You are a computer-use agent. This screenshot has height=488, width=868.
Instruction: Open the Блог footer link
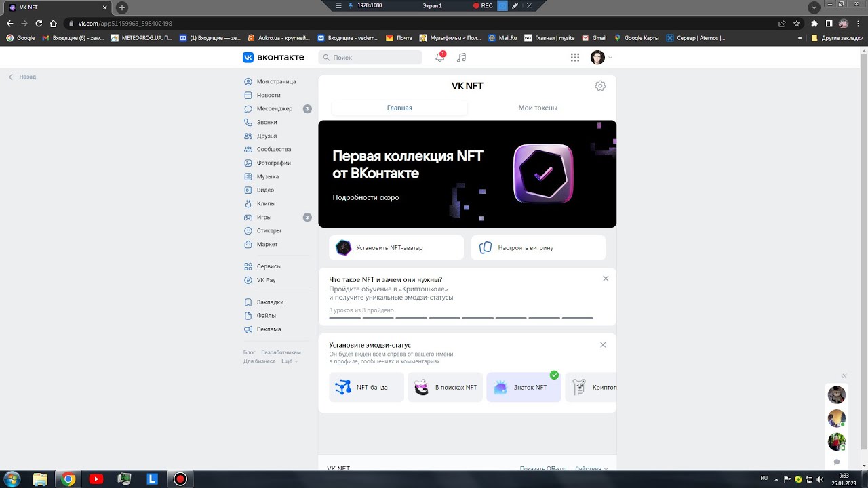coord(250,352)
